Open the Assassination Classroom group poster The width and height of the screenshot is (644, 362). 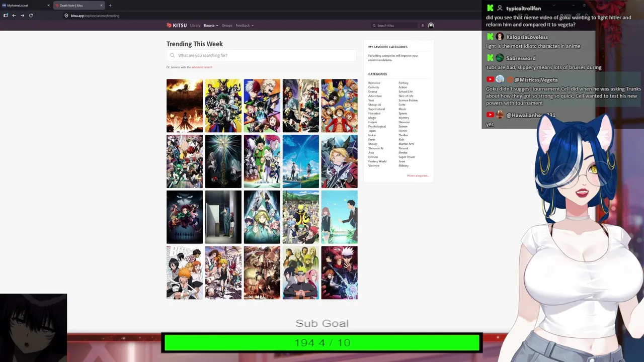(x=301, y=217)
